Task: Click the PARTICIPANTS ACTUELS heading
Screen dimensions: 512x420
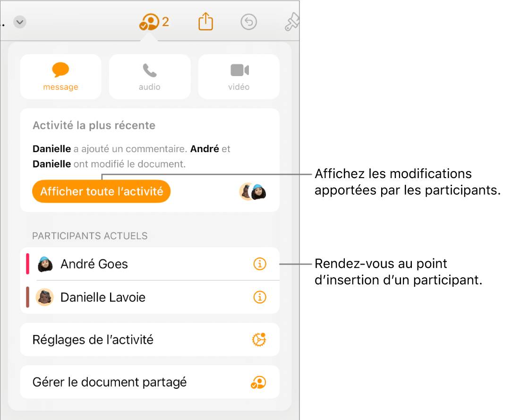Action: tap(90, 236)
